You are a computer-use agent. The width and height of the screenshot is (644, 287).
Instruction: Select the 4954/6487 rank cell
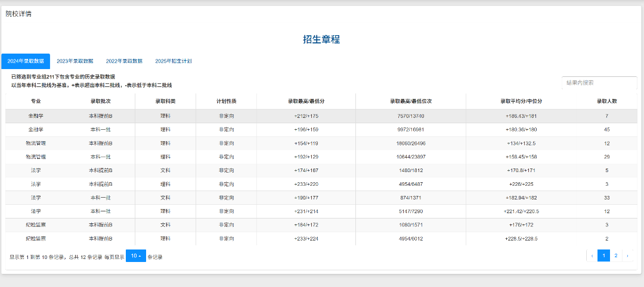point(411,184)
